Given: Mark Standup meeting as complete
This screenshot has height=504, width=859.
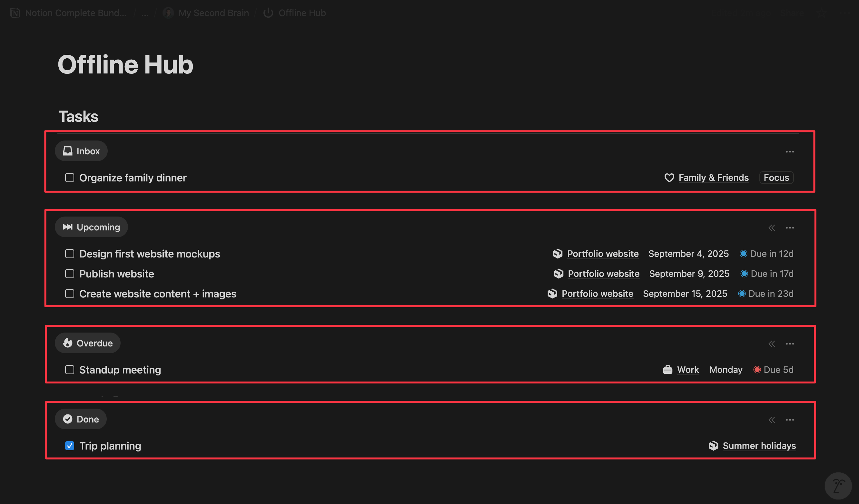Looking at the screenshot, I should (70, 370).
